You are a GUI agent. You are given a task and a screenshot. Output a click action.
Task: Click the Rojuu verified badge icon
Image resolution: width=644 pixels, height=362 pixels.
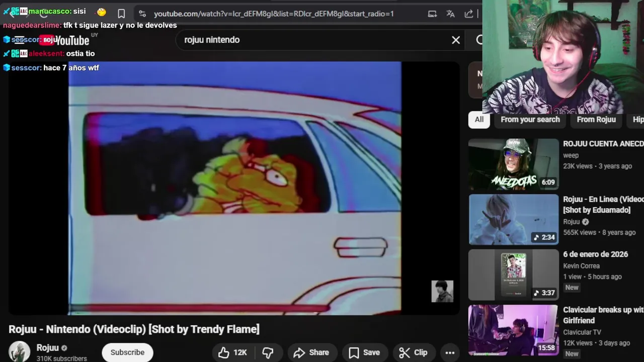click(64, 348)
